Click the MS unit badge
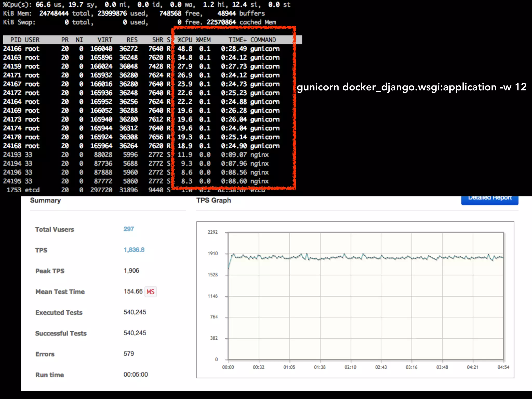 tap(150, 292)
